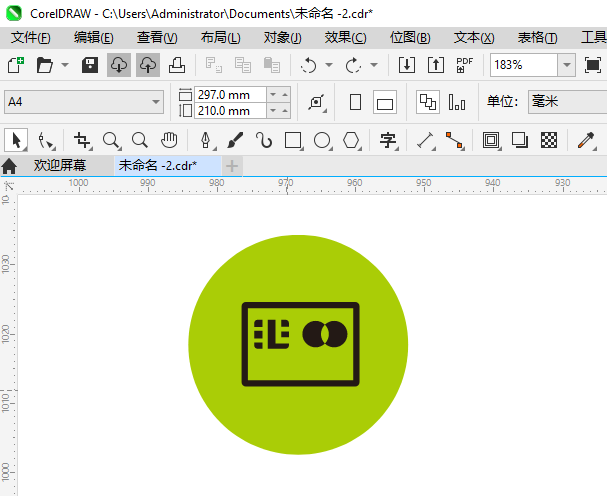Select the Polygon tool
The height and width of the screenshot is (496, 607).
(x=352, y=140)
